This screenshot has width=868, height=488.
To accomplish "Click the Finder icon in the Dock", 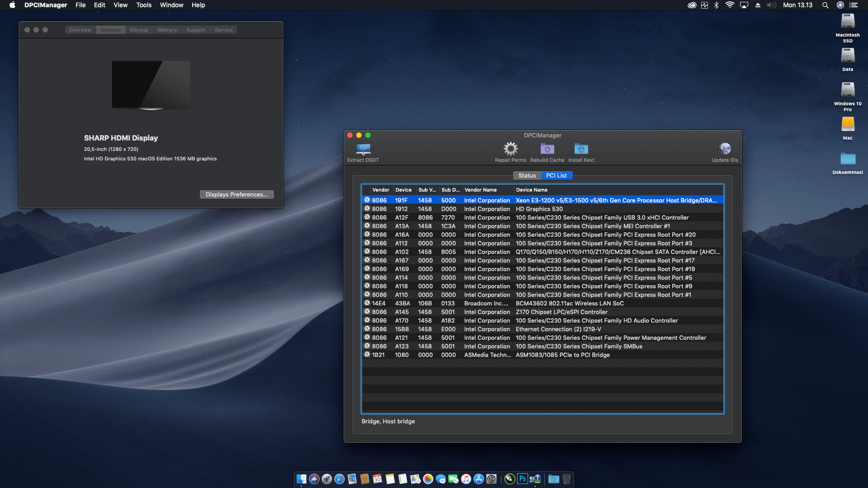I will point(301,479).
